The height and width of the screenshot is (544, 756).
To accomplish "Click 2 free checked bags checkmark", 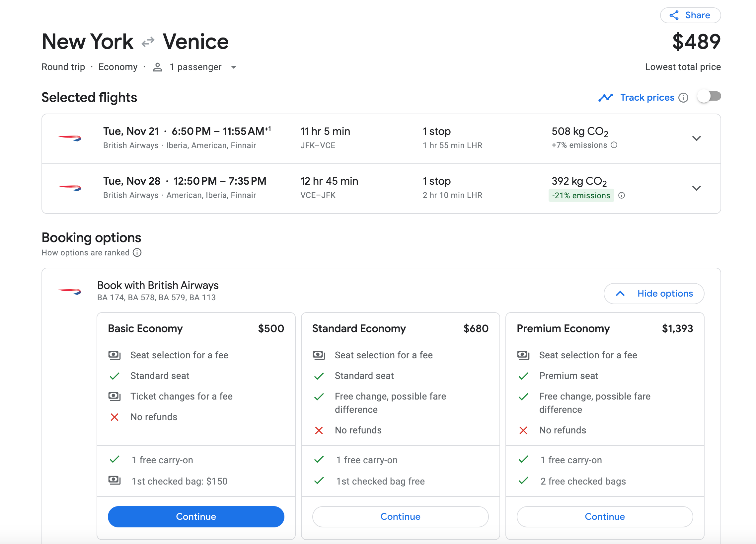I will point(523,481).
